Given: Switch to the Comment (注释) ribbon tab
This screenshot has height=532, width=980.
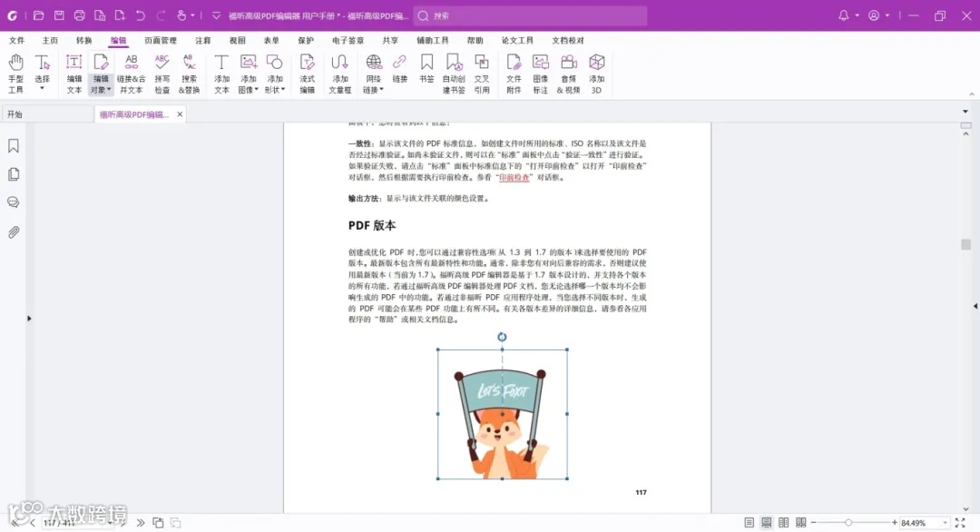Looking at the screenshot, I should [x=203, y=40].
